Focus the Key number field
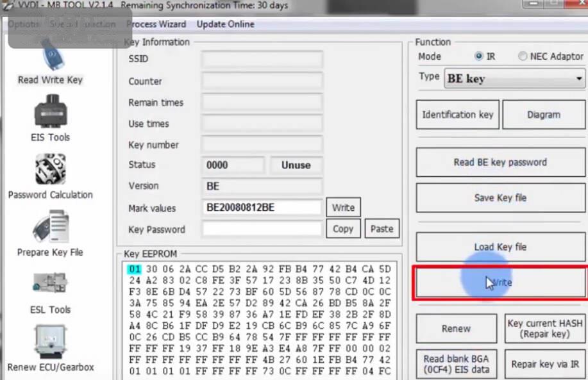This screenshot has width=588, height=380. 262,144
